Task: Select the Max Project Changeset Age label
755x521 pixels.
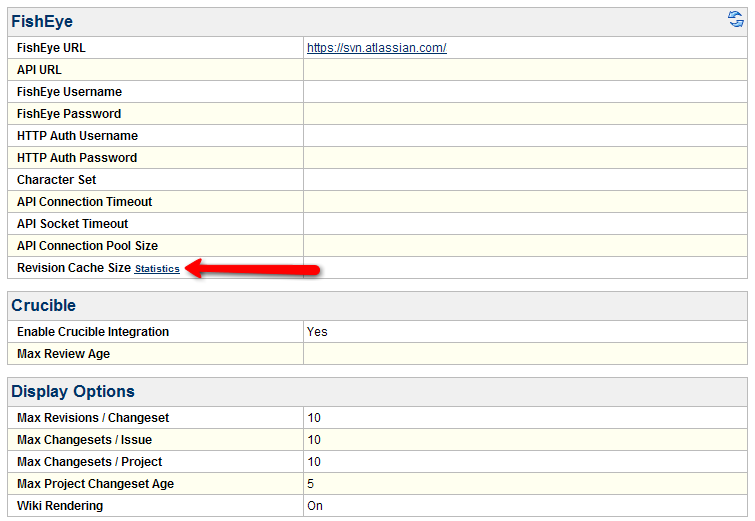Action: point(95,484)
